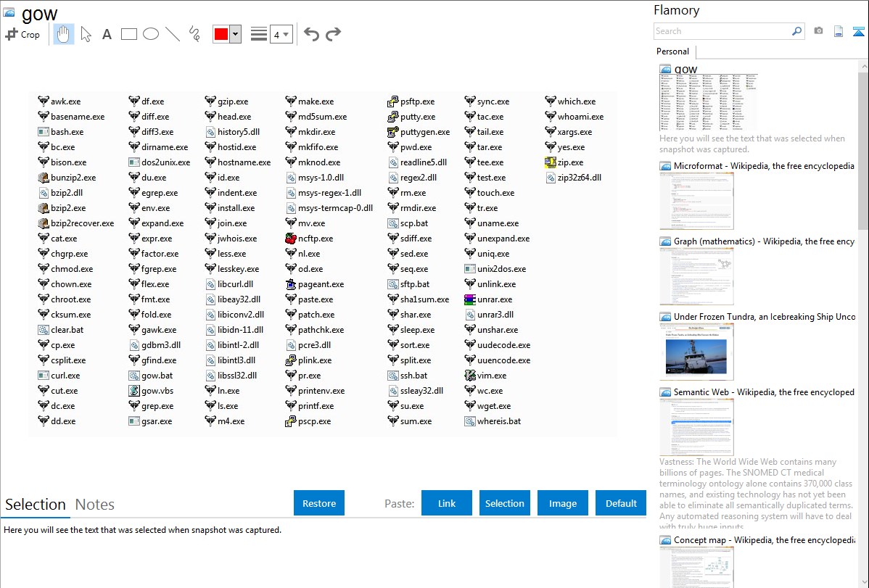
Task: Open the gow snapshot thumbnail
Action: tap(708, 102)
